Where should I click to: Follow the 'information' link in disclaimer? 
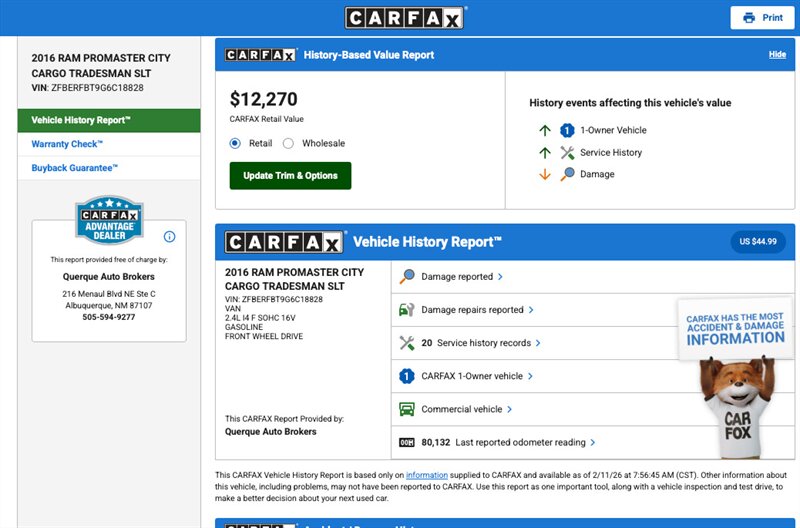click(x=427, y=475)
